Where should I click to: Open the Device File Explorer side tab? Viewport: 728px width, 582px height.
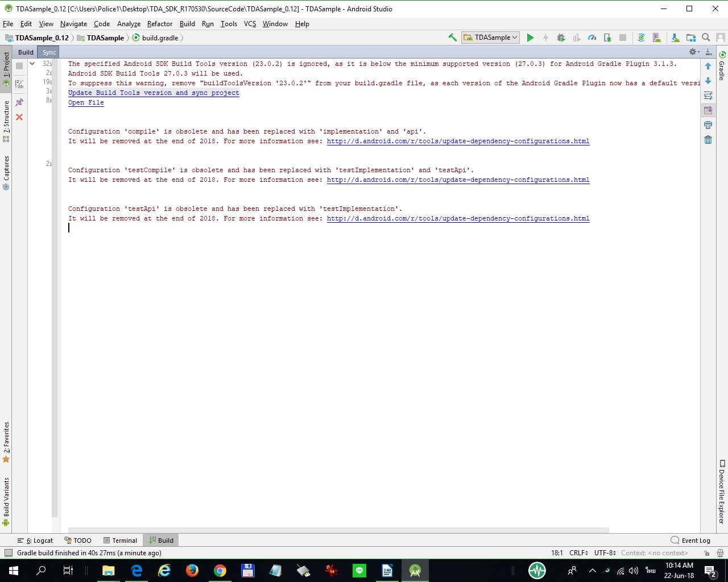(x=722, y=492)
